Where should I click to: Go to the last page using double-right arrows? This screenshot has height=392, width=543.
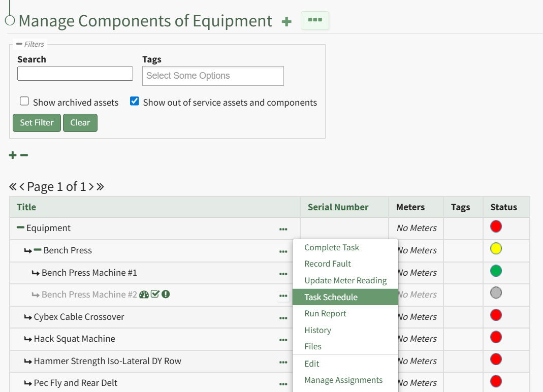[100, 187]
